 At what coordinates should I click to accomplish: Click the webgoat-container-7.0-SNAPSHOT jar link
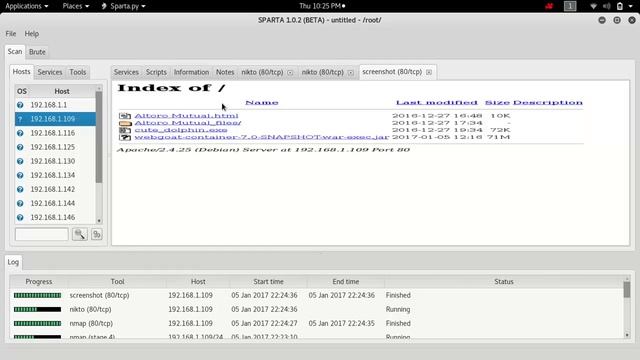[262, 137]
